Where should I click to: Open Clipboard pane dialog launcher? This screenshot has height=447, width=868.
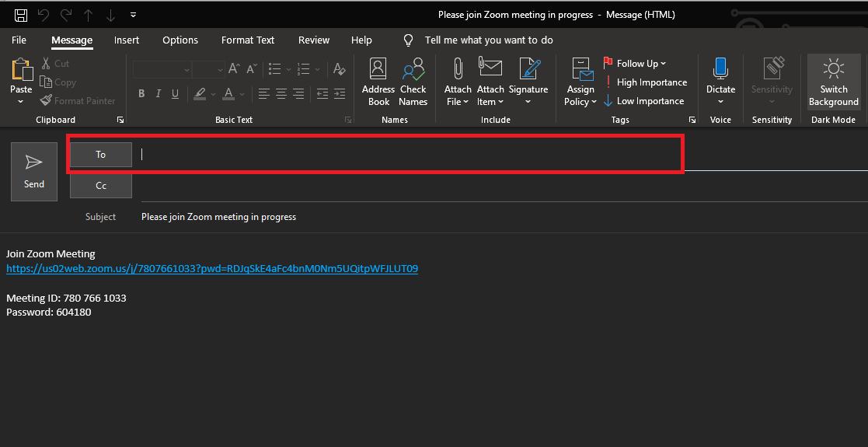[x=120, y=120]
